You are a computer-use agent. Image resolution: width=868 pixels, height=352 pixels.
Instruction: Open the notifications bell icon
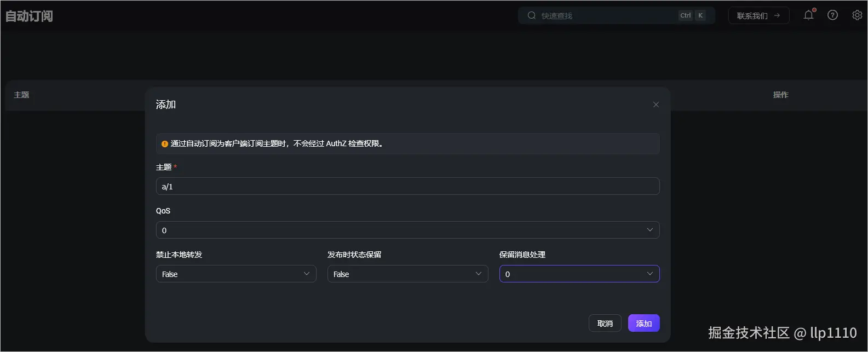coord(808,15)
